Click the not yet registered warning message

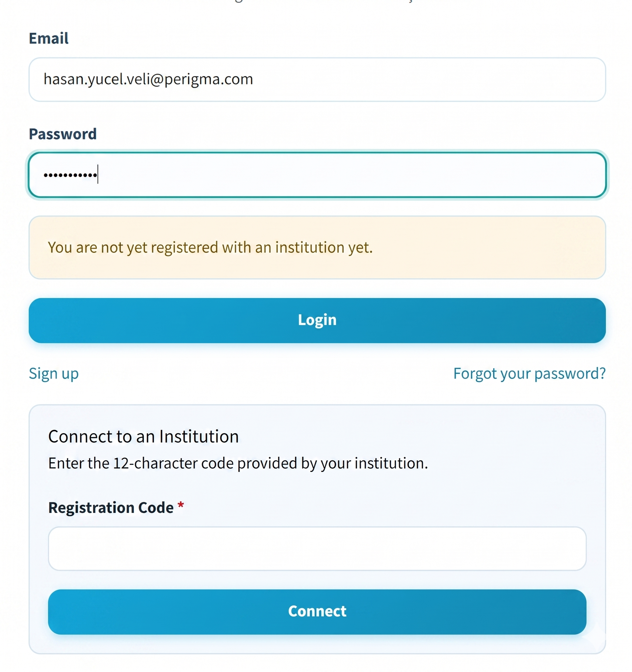click(210, 248)
